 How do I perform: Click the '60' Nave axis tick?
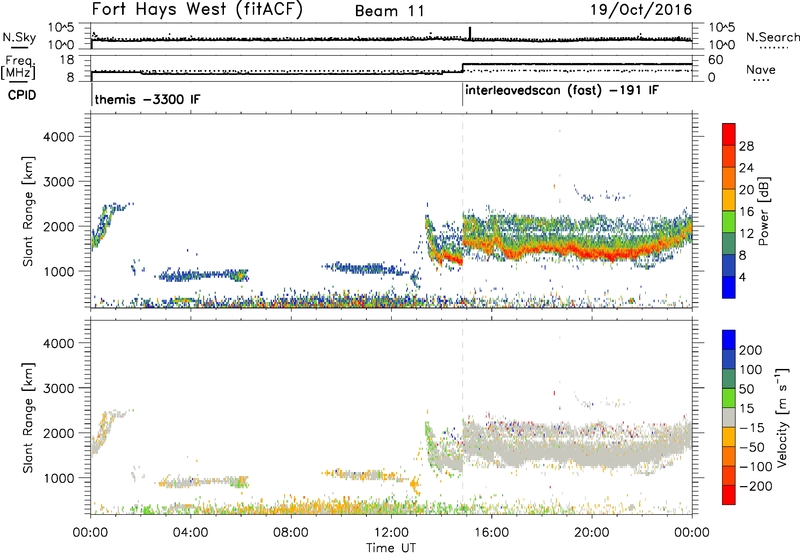pos(716,60)
